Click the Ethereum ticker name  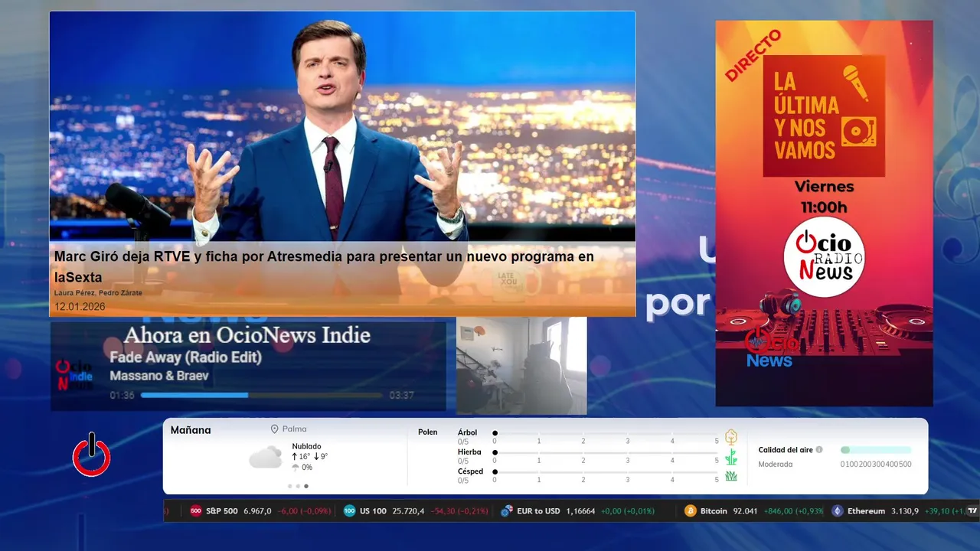click(x=866, y=511)
